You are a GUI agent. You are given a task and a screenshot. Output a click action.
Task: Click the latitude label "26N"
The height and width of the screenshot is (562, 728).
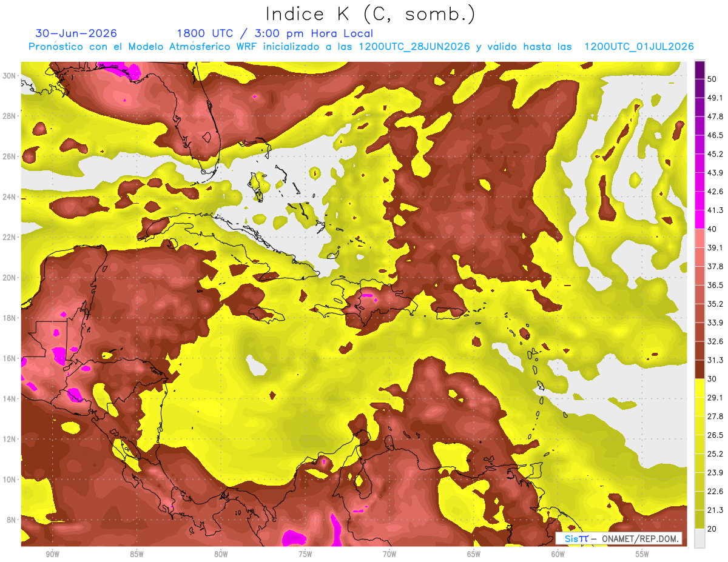point(9,156)
